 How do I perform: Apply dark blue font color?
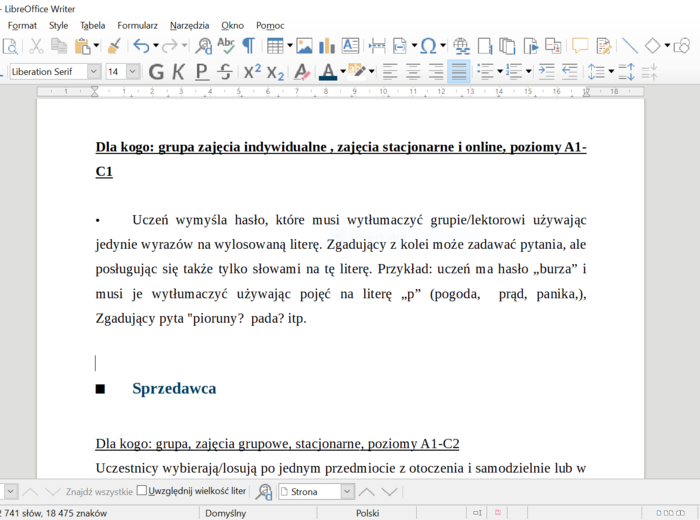pos(328,72)
